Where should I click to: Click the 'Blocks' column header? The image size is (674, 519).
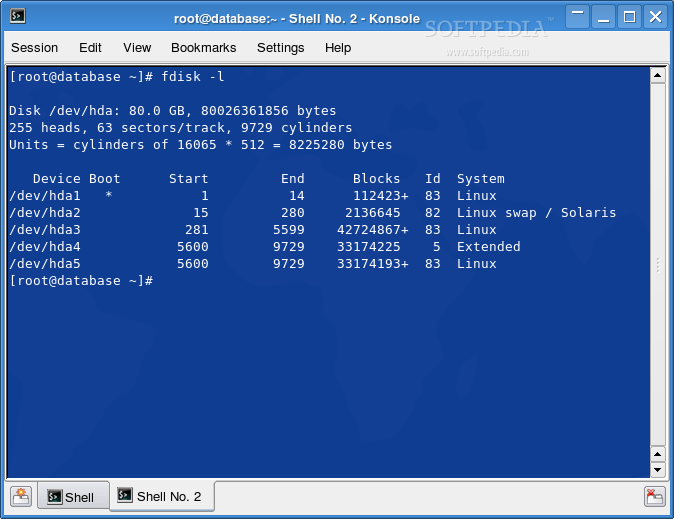tap(376, 178)
